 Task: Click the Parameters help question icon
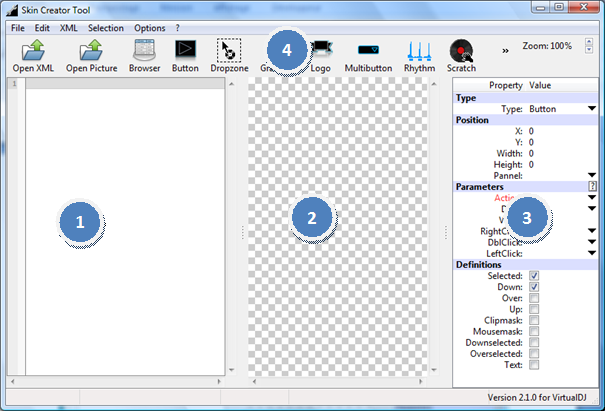[592, 186]
